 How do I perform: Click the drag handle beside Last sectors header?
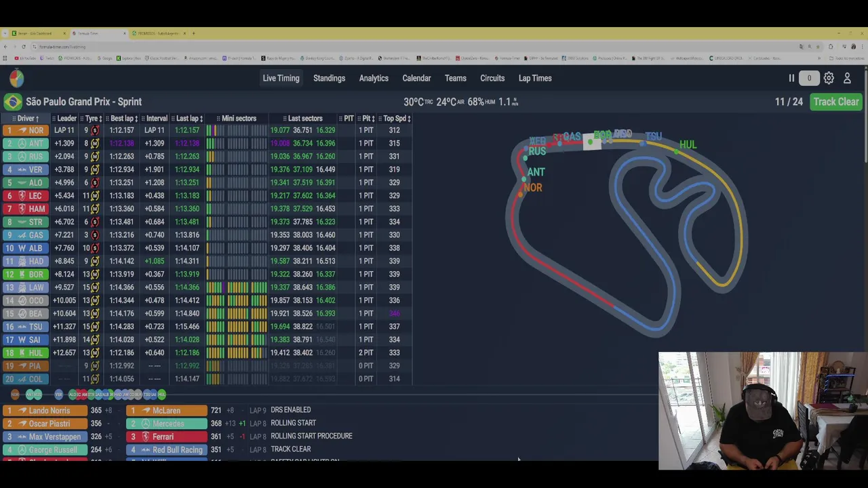285,119
